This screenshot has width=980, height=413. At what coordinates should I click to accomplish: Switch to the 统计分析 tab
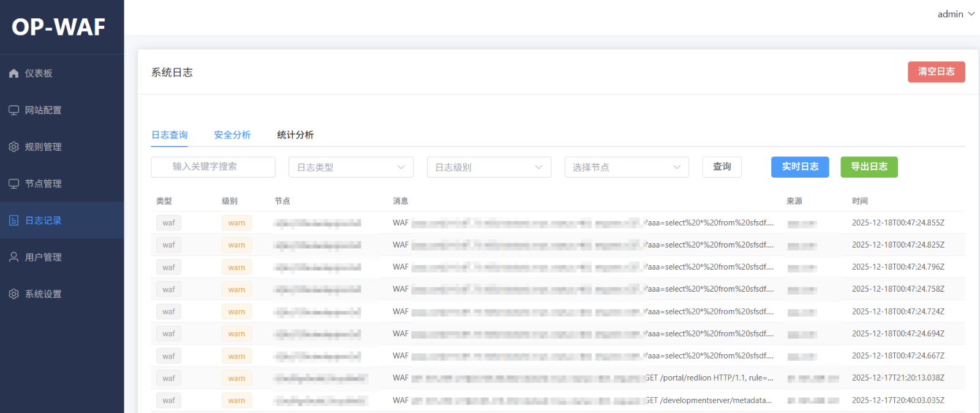coord(295,135)
